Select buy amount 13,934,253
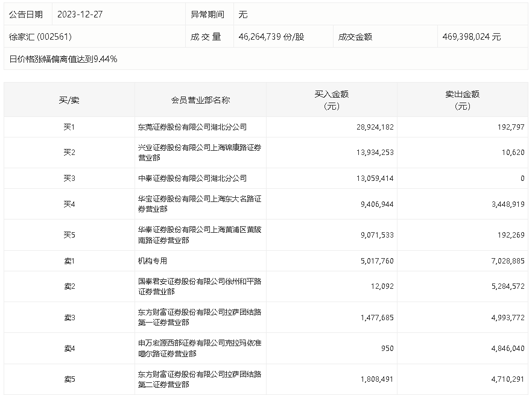The image size is (532, 395). (375, 153)
